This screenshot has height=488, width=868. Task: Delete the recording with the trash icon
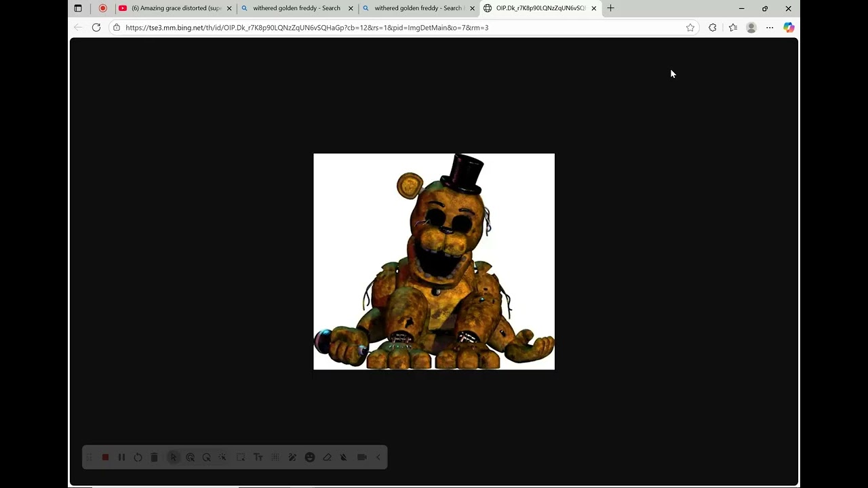click(x=154, y=457)
